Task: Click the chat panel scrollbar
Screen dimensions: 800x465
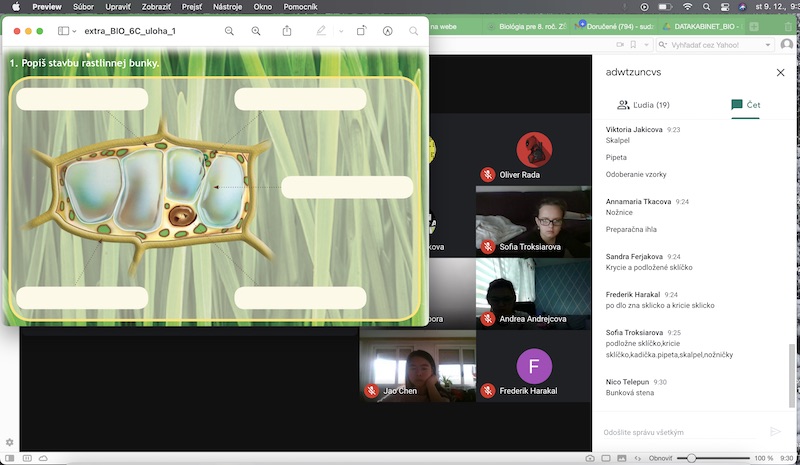Action: tap(791, 375)
